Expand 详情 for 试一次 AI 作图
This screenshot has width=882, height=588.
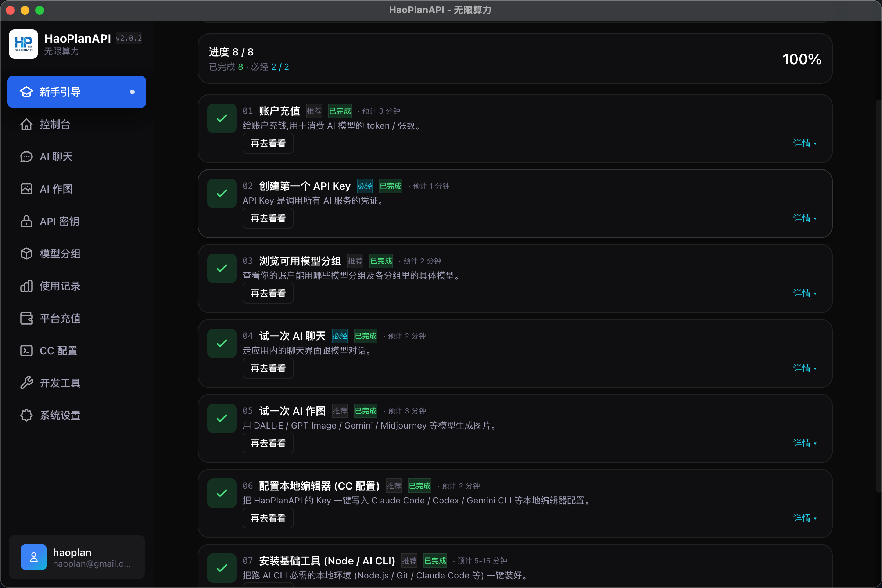805,443
